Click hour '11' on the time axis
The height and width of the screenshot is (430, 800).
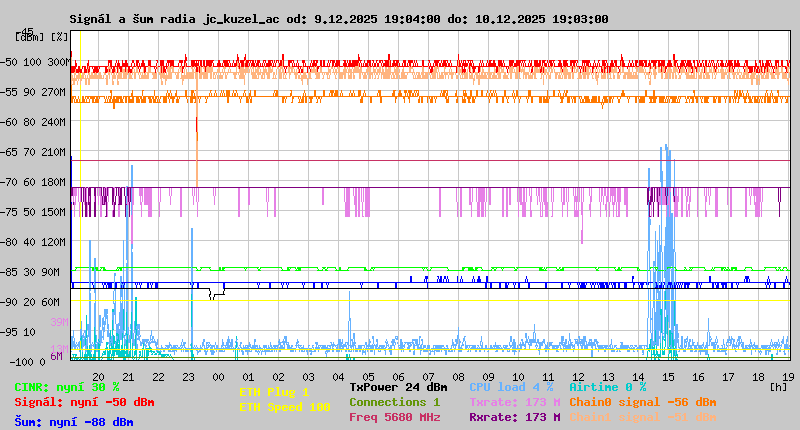[x=548, y=377]
